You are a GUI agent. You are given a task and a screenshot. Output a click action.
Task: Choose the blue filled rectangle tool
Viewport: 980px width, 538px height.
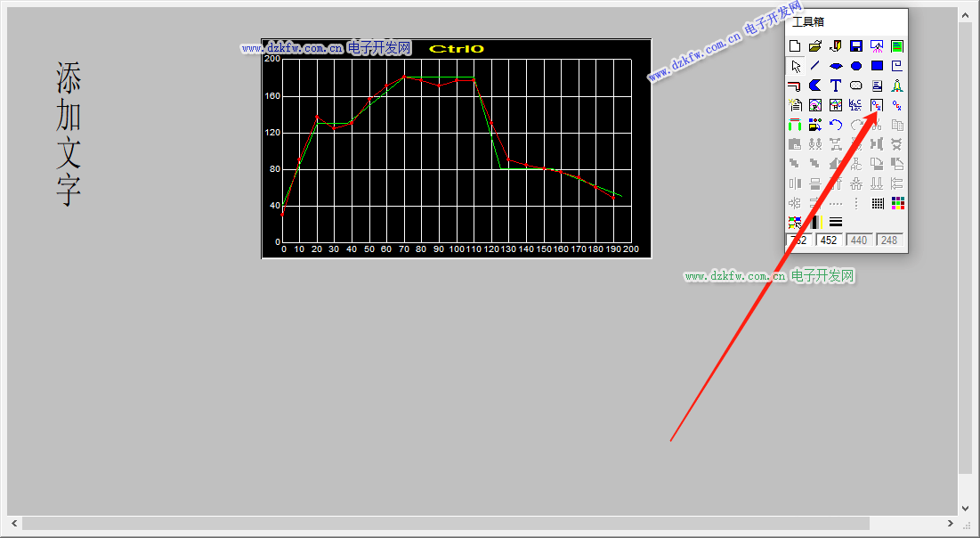[x=877, y=66]
